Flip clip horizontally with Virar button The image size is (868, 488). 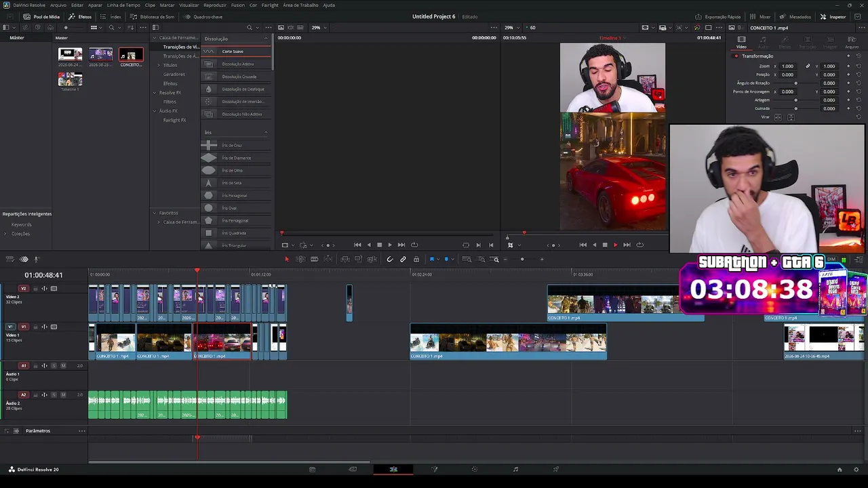(778, 117)
